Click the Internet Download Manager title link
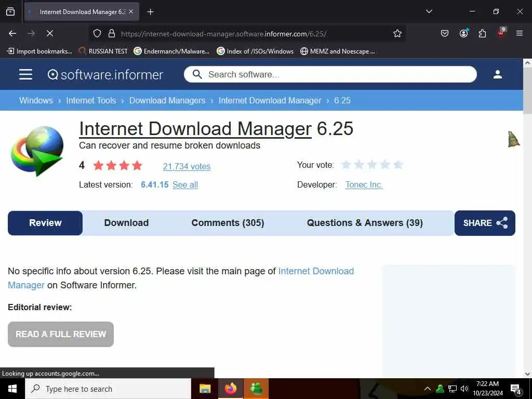Viewport: 532px width, 399px height. point(195,129)
